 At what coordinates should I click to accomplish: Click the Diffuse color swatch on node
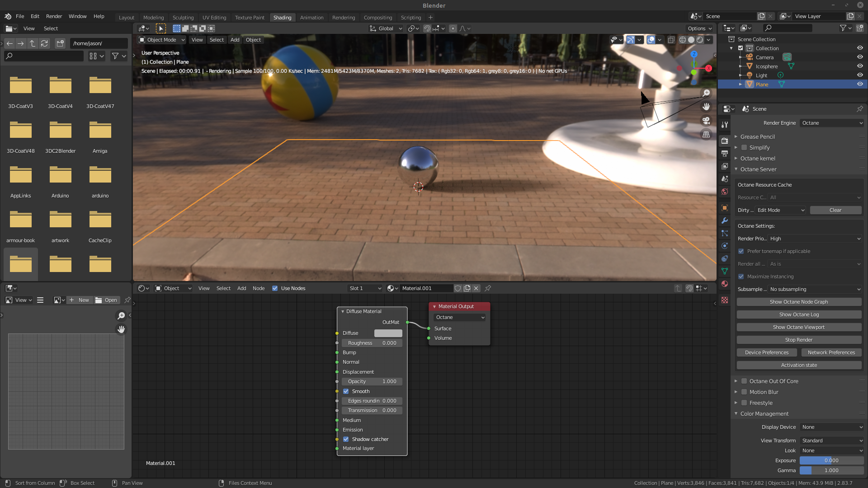(388, 333)
